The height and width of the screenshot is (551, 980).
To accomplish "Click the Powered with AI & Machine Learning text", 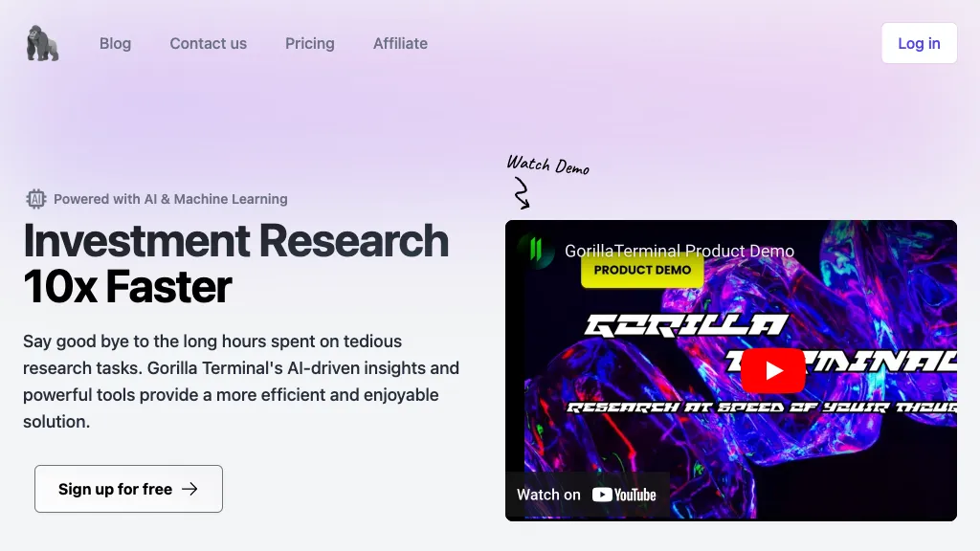I will pos(170,199).
